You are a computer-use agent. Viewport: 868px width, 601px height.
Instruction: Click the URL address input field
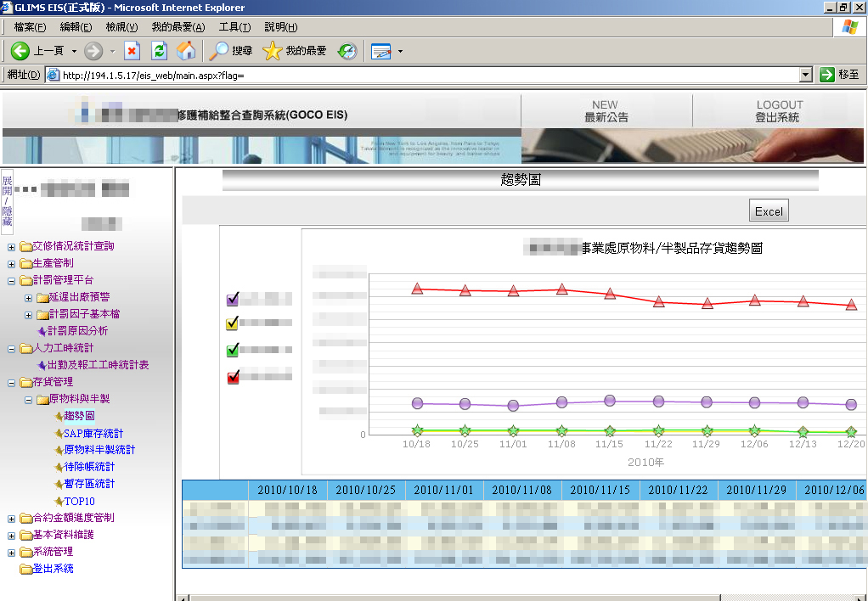[x=425, y=75]
